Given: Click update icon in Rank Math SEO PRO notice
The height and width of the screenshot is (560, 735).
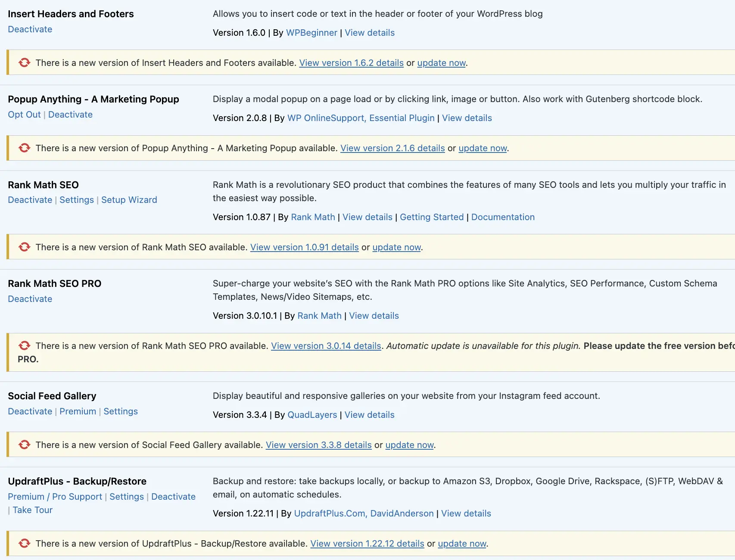Looking at the screenshot, I should pyautogui.click(x=25, y=346).
